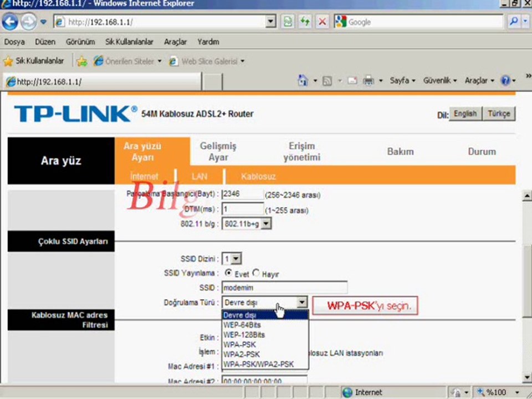Click the red Stop loading icon
The height and width of the screenshot is (399, 532).
[323, 22]
